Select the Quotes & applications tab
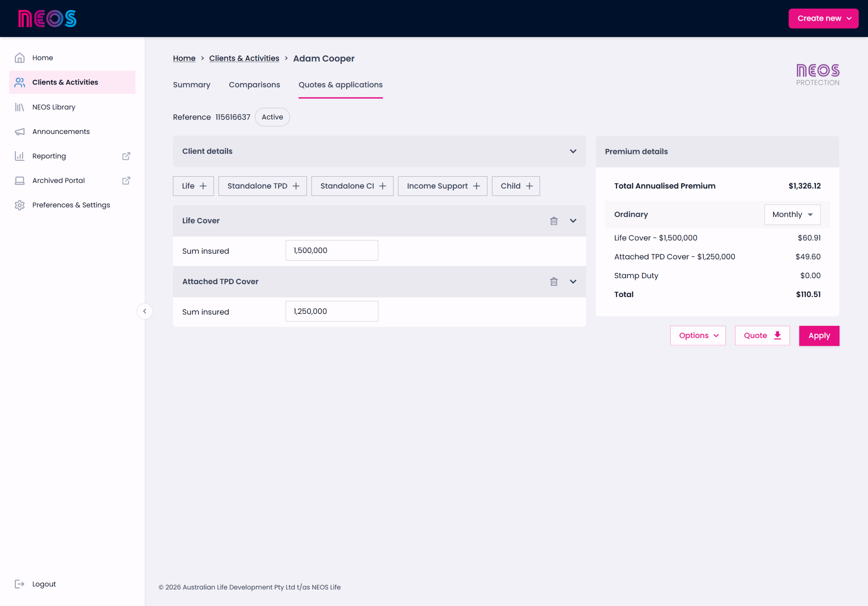The width and height of the screenshot is (868, 606). coord(341,85)
